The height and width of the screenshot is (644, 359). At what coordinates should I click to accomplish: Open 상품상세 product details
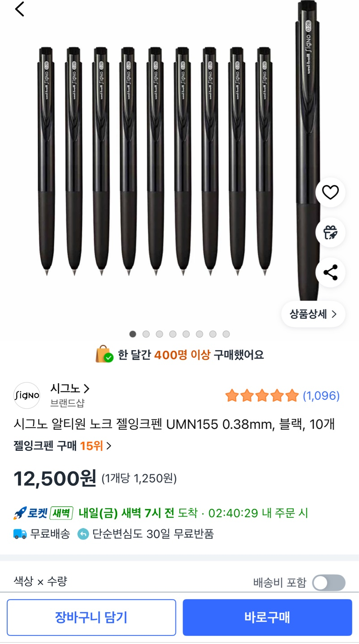(313, 314)
